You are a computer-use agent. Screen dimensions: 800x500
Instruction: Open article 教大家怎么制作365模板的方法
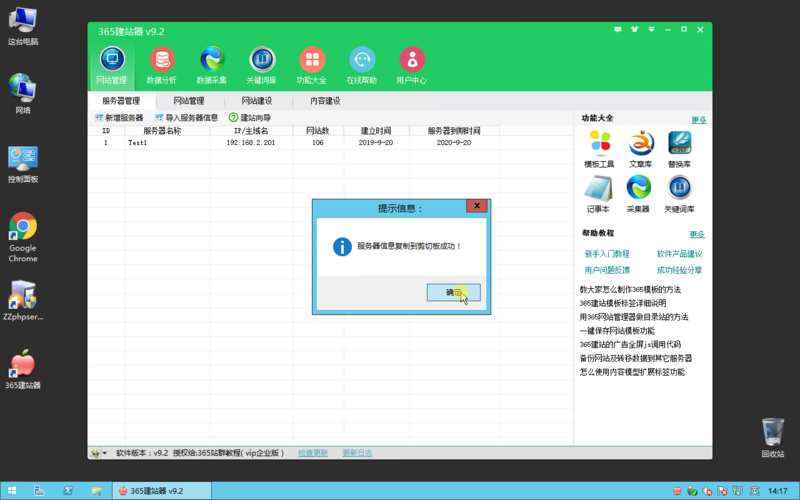point(630,289)
